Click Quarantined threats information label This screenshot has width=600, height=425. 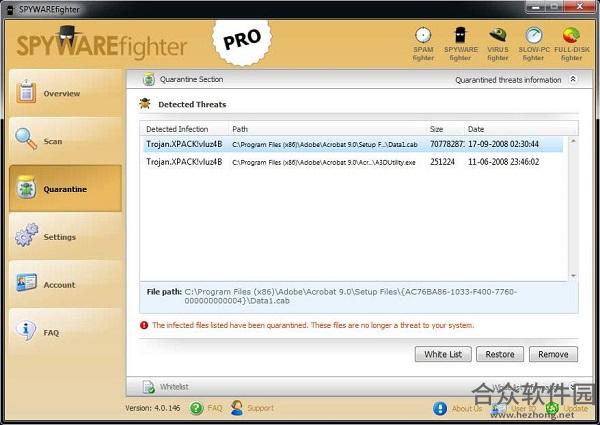tap(508, 80)
